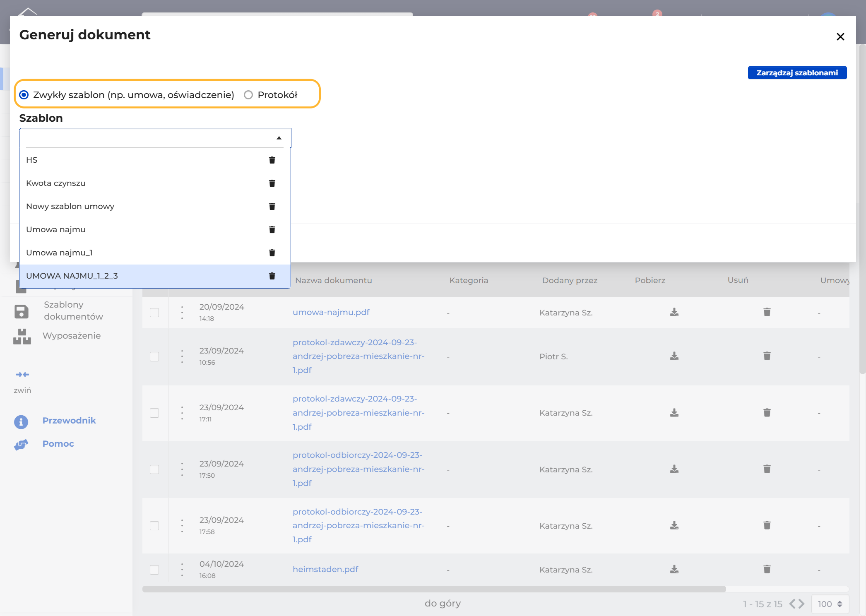This screenshot has width=866, height=616.
Task: Open heimstaden.pdf link
Action: [325, 569]
